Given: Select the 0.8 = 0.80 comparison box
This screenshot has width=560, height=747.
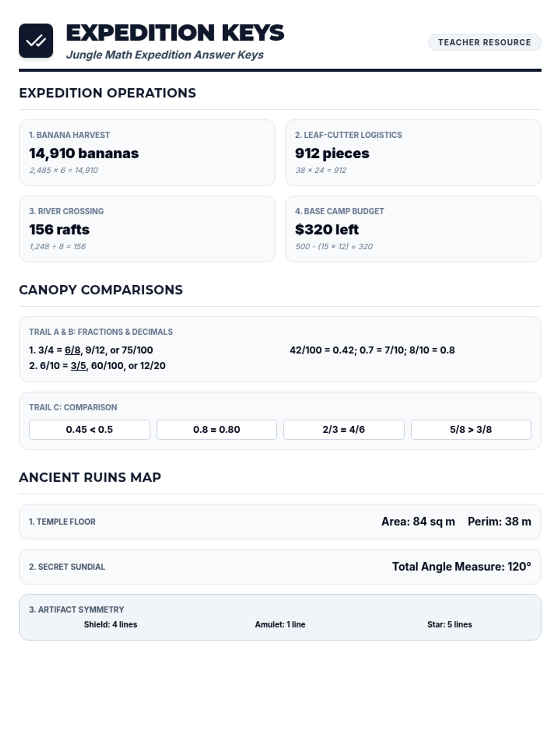Looking at the screenshot, I should click(217, 430).
